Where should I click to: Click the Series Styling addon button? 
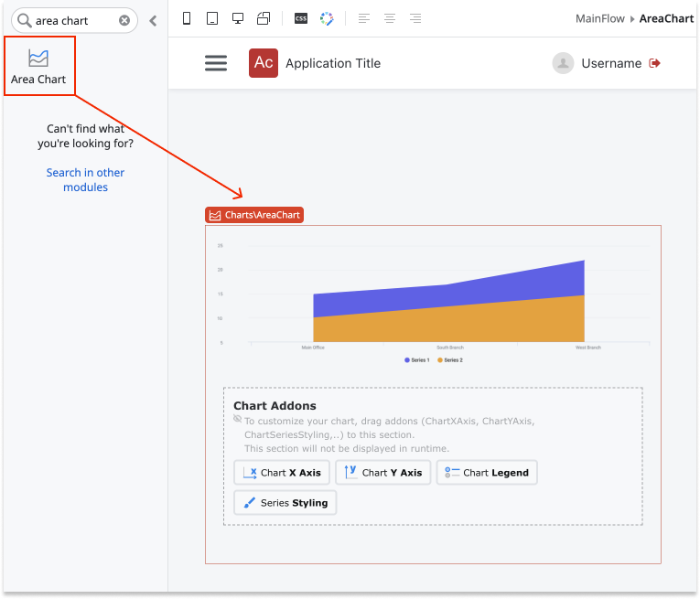[285, 503]
